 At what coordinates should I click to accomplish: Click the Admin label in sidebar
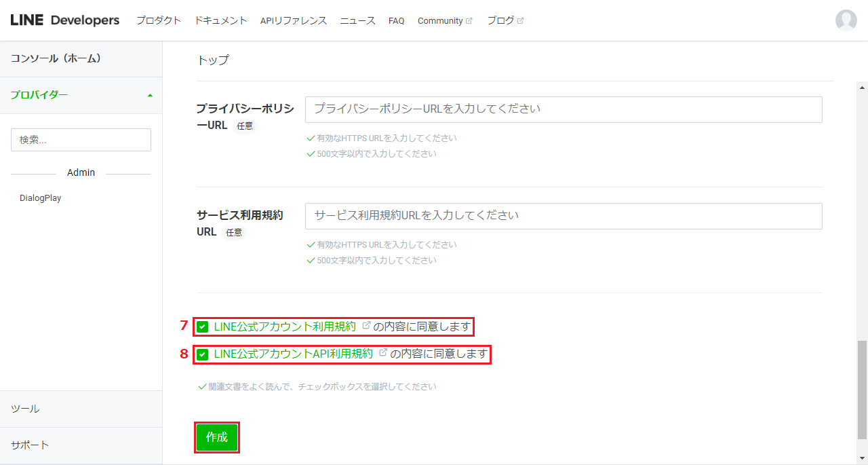81,172
